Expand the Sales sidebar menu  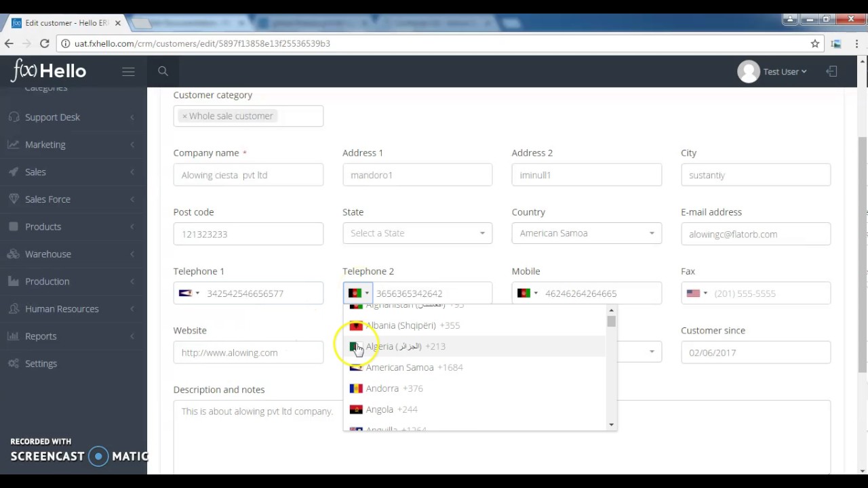[x=73, y=172]
